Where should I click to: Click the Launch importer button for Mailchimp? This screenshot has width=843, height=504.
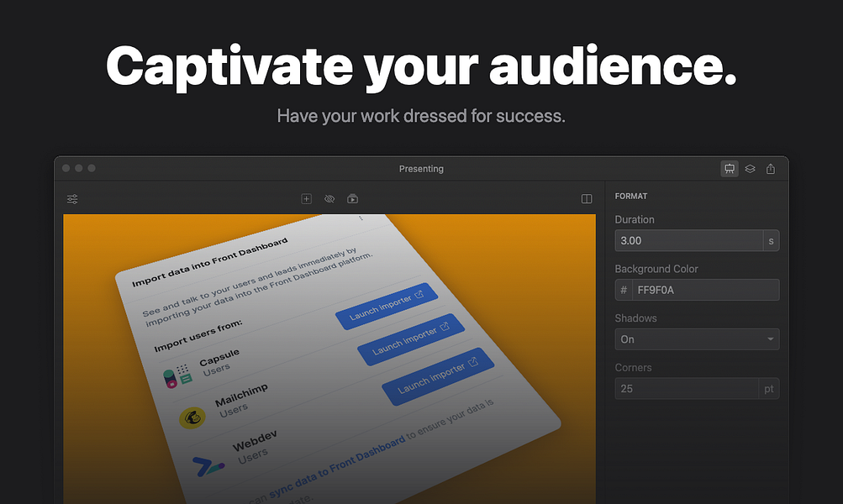pyautogui.click(x=411, y=339)
